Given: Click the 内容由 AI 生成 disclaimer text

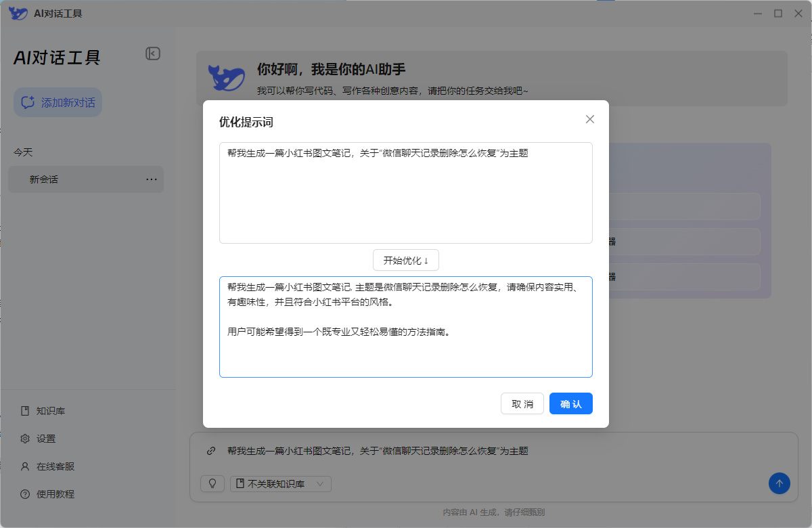Looking at the screenshot, I should (494, 512).
